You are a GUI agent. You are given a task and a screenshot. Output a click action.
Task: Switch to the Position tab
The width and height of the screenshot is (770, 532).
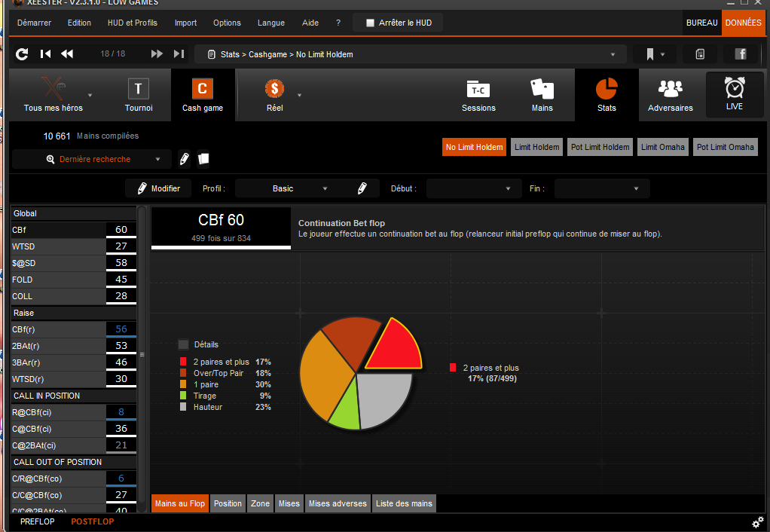(x=228, y=503)
